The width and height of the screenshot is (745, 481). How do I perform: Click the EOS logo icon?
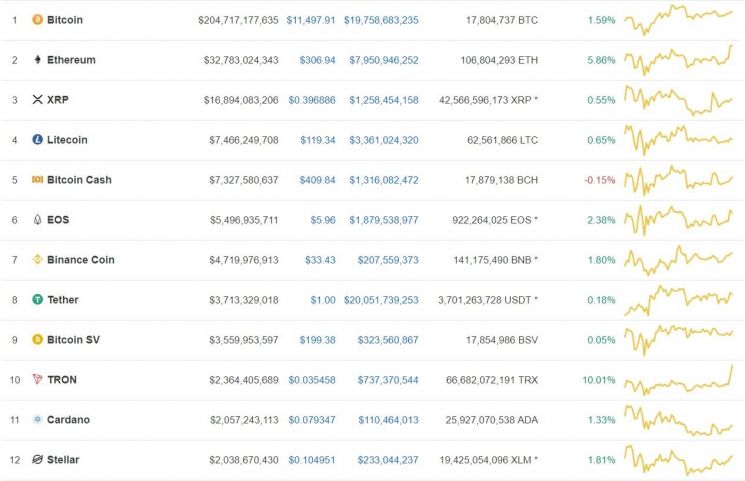coord(38,220)
